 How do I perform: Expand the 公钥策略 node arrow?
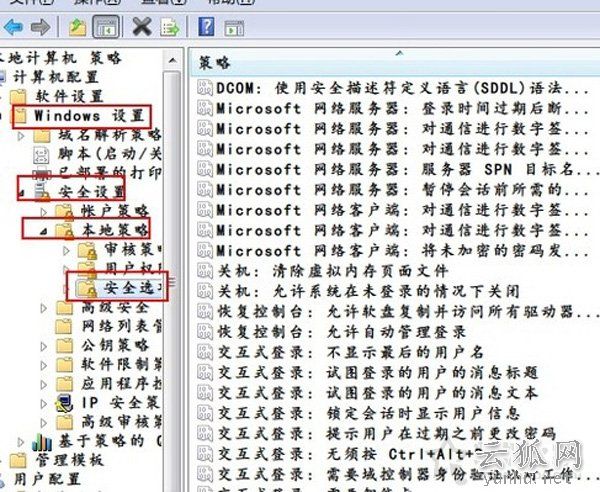click(x=44, y=346)
